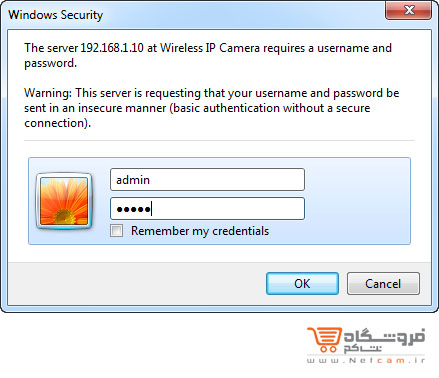This screenshot has width=439, height=378.
Task: Click the orange flower user picture
Action: (64, 201)
